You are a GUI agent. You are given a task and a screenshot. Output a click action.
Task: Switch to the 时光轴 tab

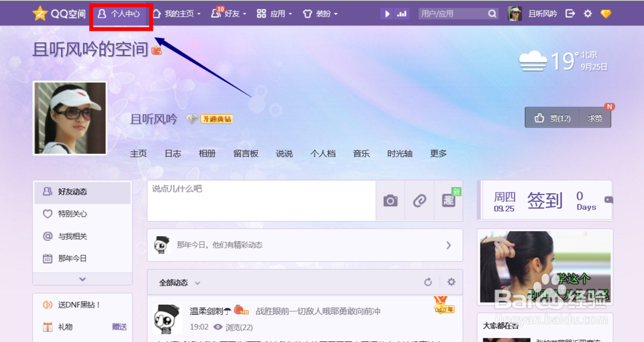pyautogui.click(x=400, y=153)
